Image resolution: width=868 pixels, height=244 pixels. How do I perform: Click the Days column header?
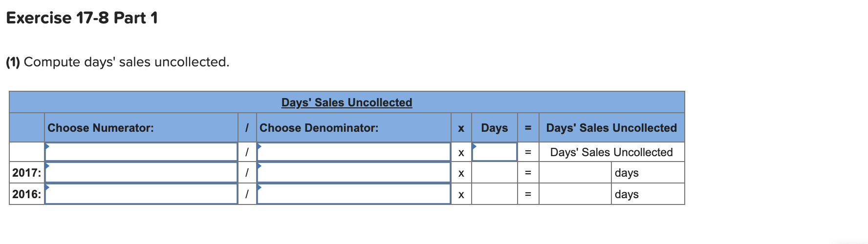pos(494,128)
